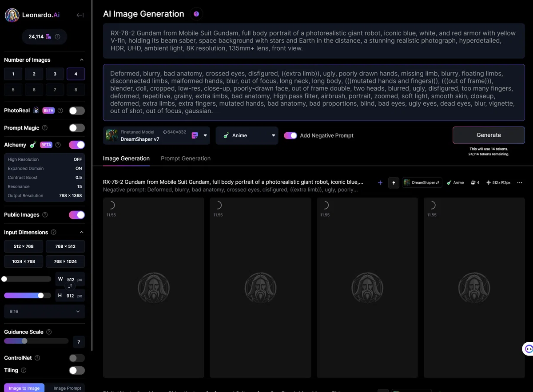Select 2 as number of images
The height and width of the screenshot is (392, 533).
click(x=34, y=74)
